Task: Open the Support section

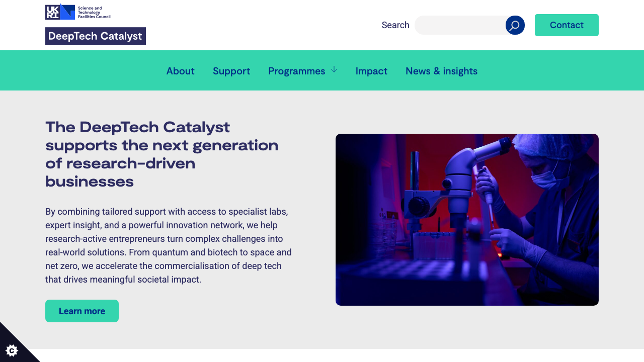Action: tap(231, 71)
